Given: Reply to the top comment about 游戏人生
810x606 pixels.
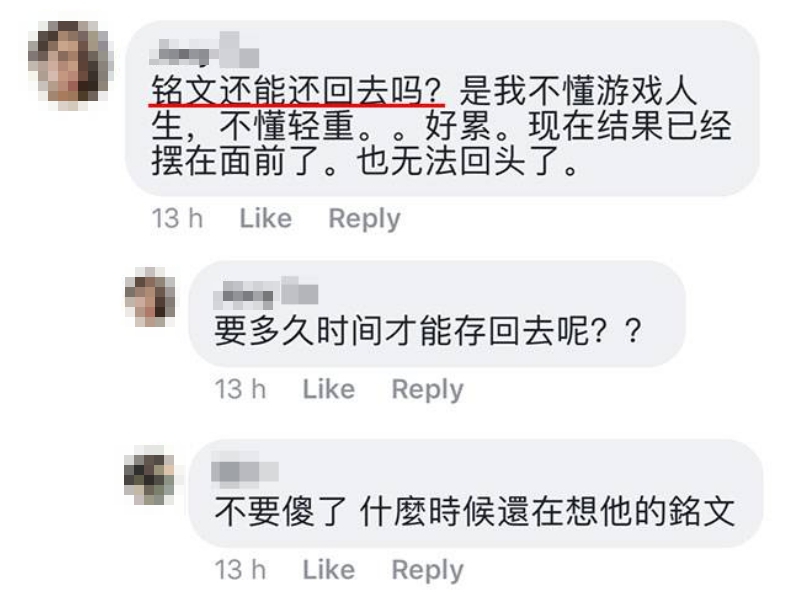Looking at the screenshot, I should (x=365, y=219).
